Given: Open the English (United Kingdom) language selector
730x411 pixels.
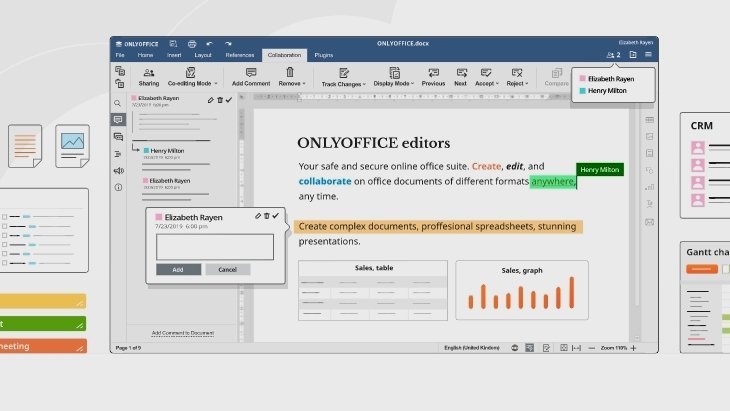Looking at the screenshot, I should pos(472,348).
